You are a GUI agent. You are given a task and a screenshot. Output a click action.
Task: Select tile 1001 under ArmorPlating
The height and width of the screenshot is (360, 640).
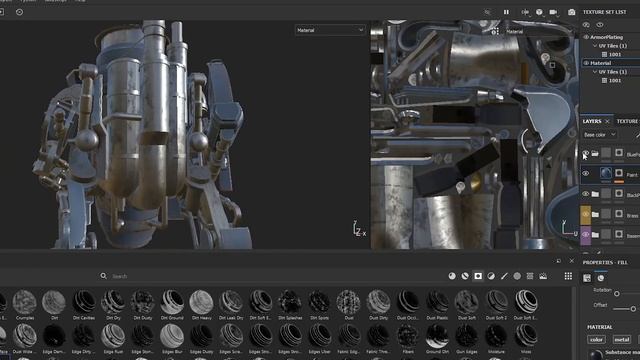click(x=611, y=54)
